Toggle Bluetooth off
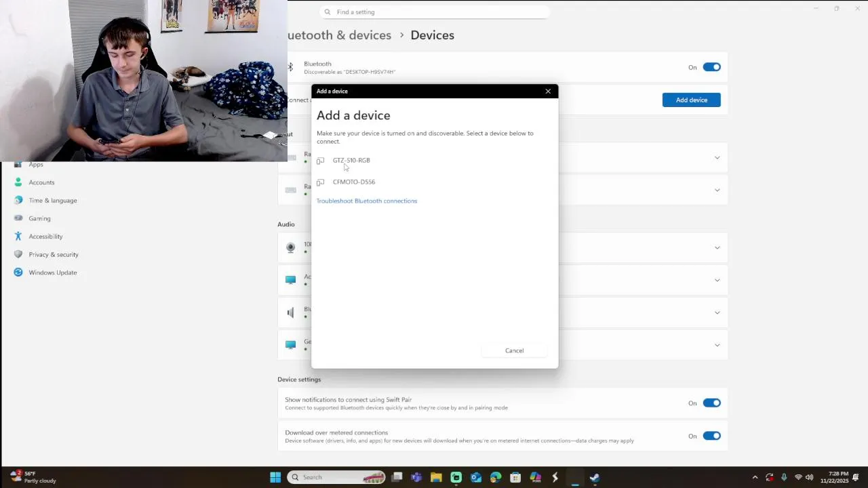 point(711,67)
